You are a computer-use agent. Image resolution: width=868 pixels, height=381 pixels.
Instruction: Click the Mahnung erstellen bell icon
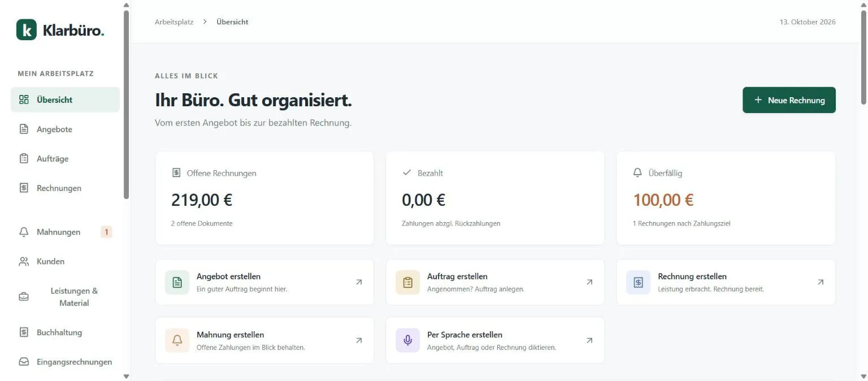click(177, 340)
